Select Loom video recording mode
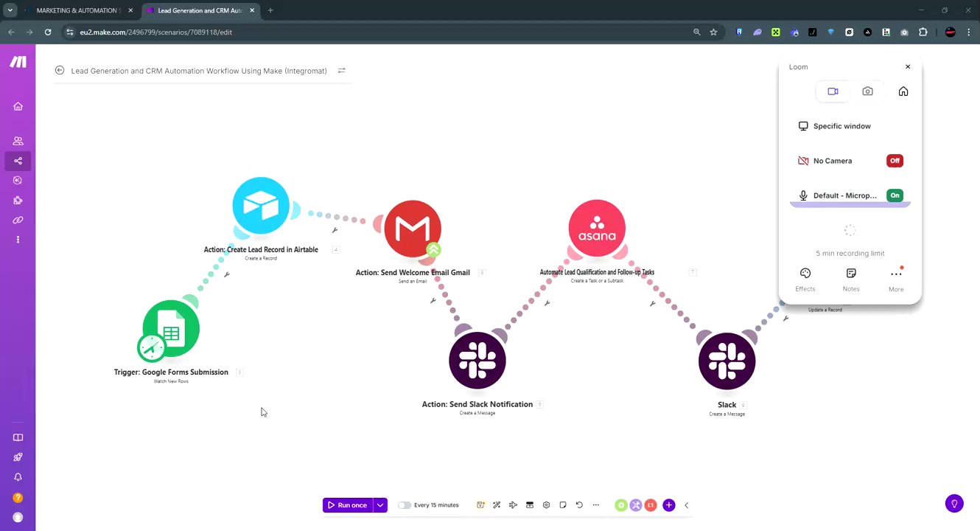 [833, 91]
